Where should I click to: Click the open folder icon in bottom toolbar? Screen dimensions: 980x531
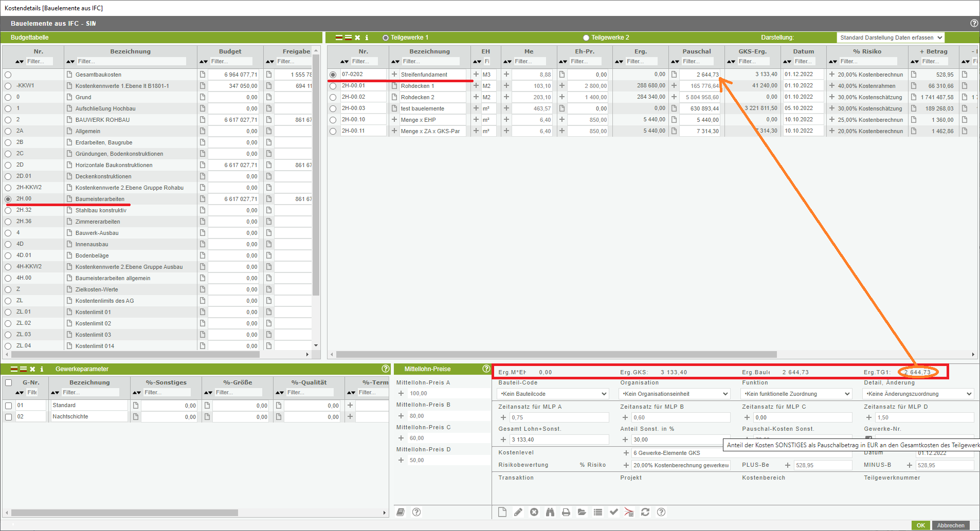pos(582,512)
